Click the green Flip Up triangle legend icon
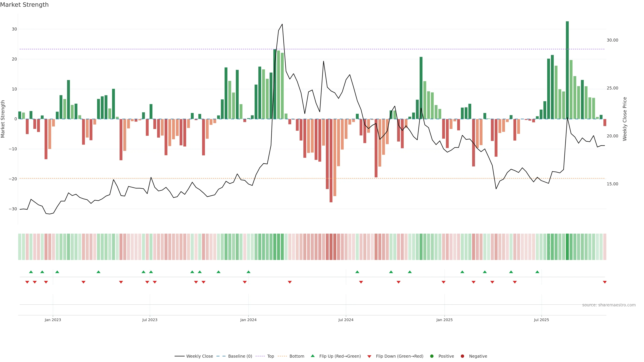Viewport: 644px width, 362px height. [312, 356]
